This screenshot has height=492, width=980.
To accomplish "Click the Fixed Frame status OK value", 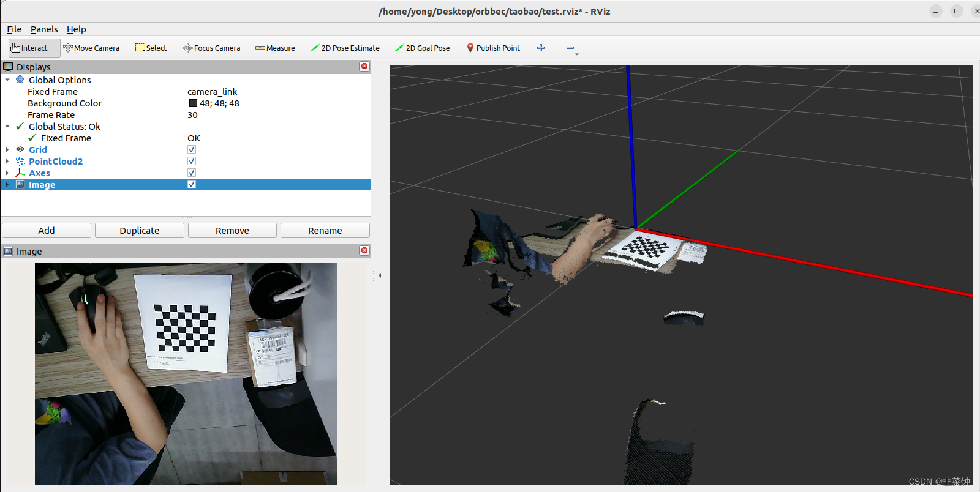I will 194,138.
